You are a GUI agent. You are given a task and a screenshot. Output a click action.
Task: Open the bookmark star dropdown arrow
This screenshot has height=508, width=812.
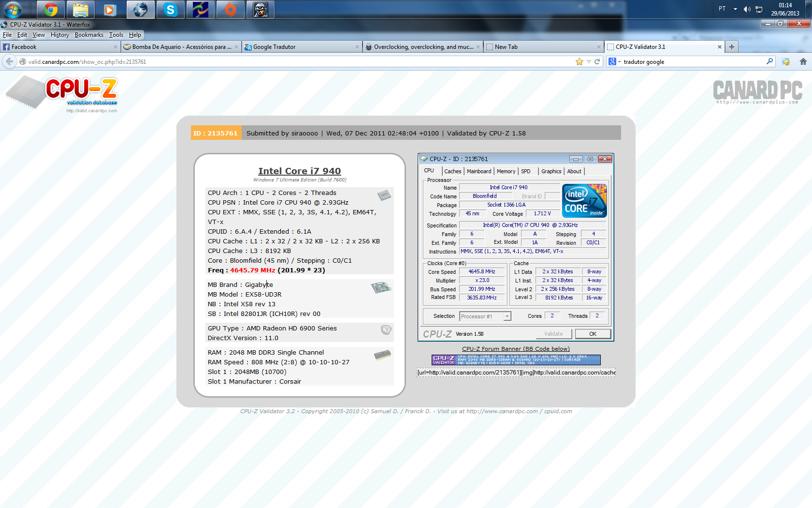pos(589,61)
